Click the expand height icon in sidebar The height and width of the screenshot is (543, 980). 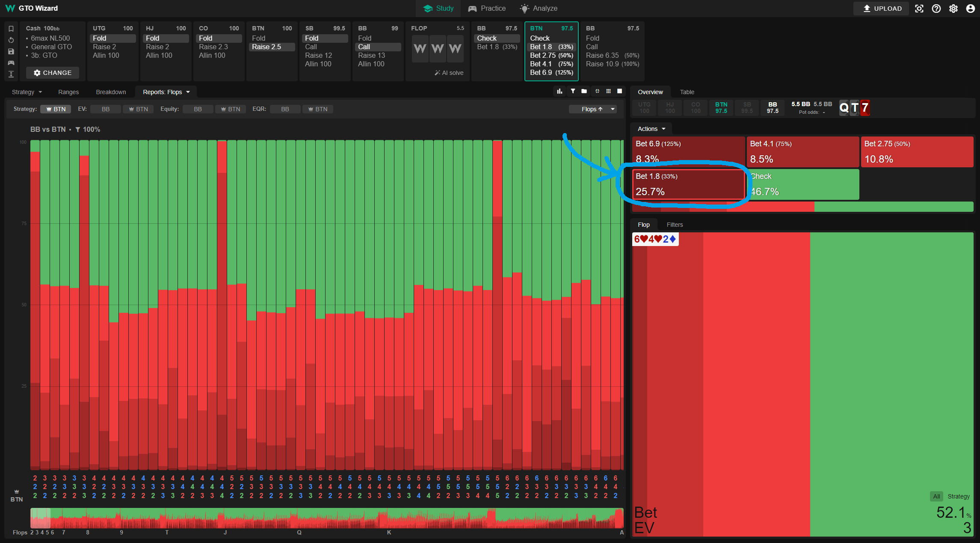11,74
